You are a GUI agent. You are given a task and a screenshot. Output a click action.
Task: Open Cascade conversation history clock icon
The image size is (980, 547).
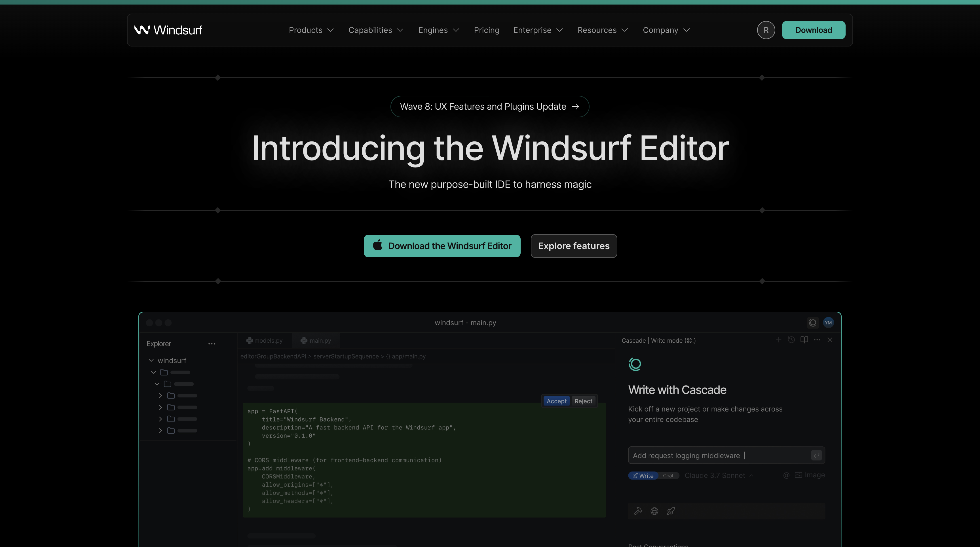[x=791, y=340]
